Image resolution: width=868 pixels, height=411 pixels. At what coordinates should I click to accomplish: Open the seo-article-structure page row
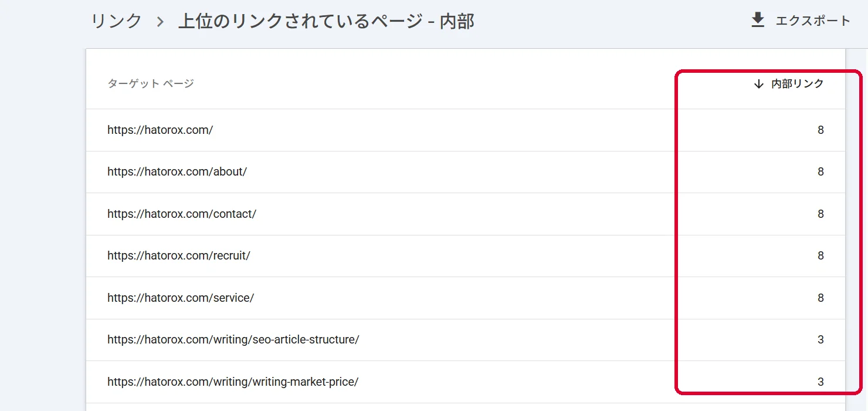coord(466,340)
